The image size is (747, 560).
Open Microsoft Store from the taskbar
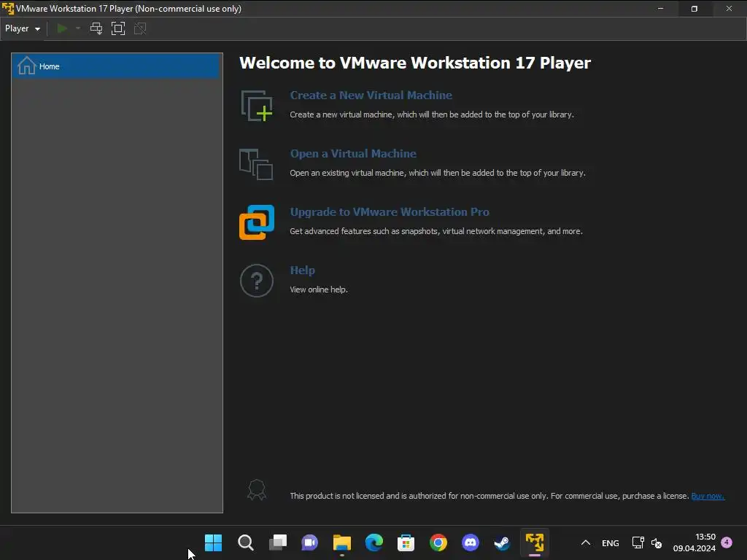tap(406, 542)
